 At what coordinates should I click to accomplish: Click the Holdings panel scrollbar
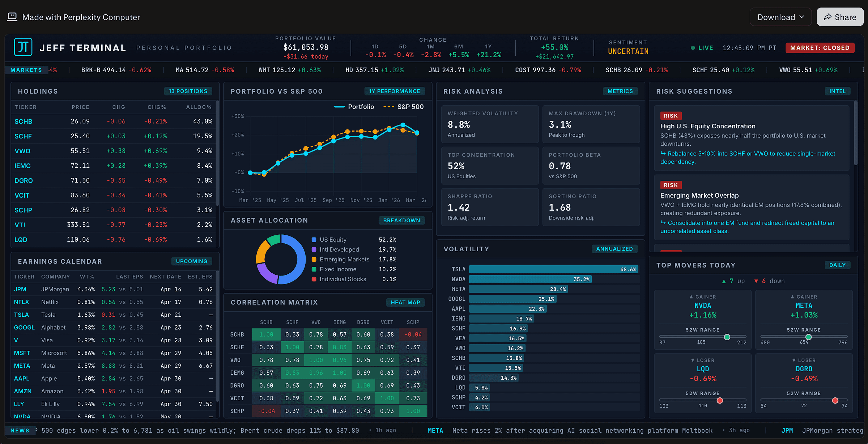(217, 154)
